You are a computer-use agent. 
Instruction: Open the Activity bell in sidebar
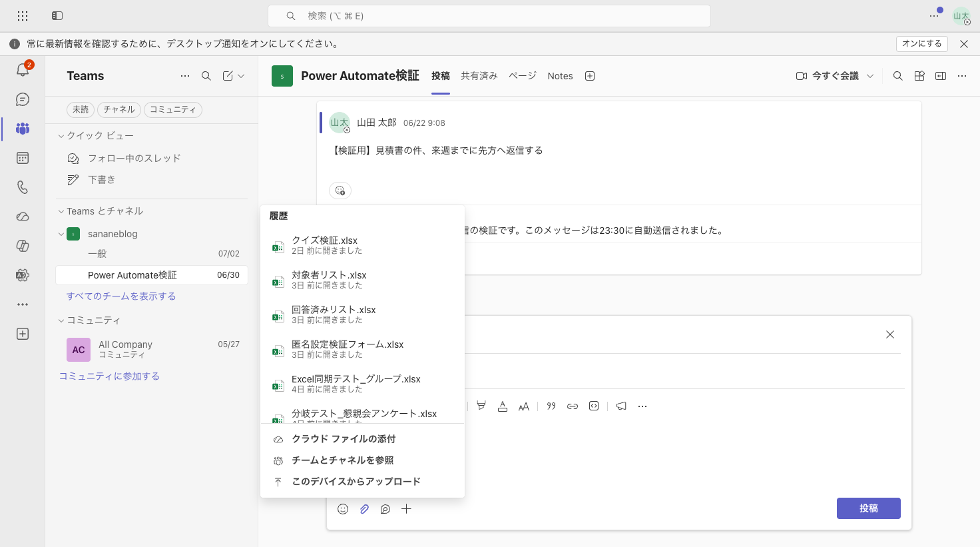pos(23,70)
